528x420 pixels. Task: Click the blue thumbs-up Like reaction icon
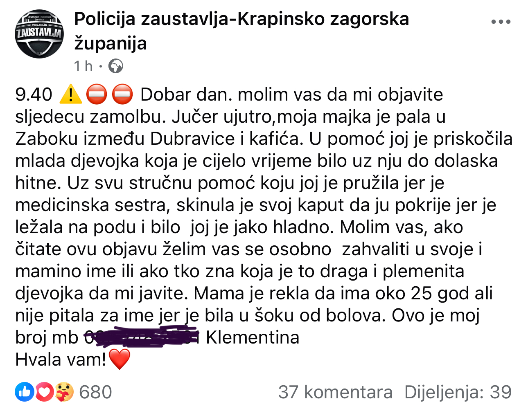tap(25, 392)
